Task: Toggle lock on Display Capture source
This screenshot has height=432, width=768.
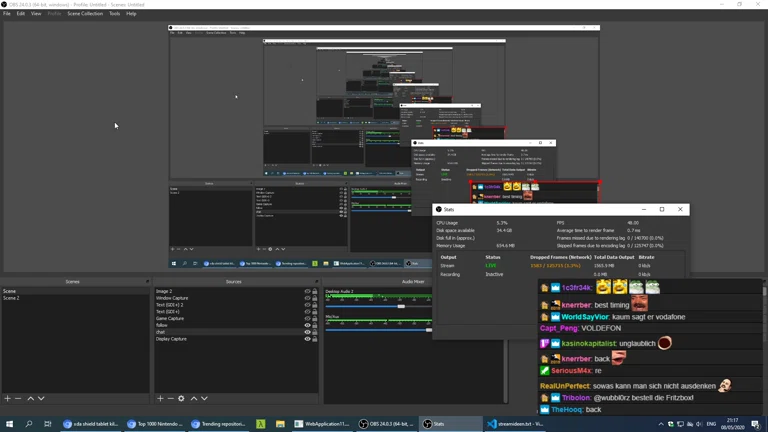Action: pos(315,339)
